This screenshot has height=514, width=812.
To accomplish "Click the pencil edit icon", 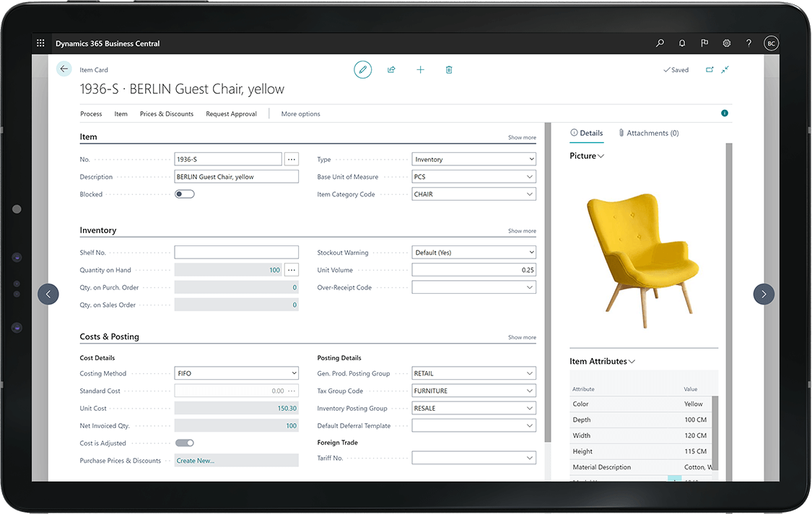I will tap(362, 70).
